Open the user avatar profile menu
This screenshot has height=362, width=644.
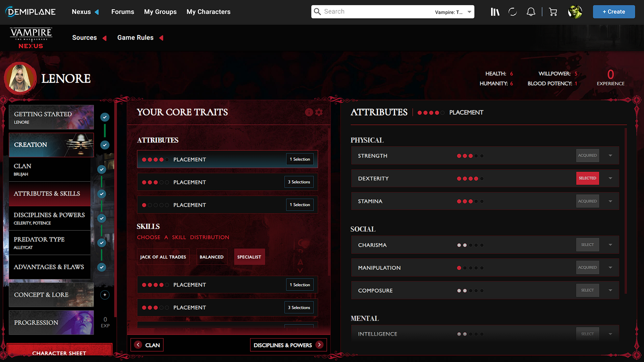pos(575,12)
